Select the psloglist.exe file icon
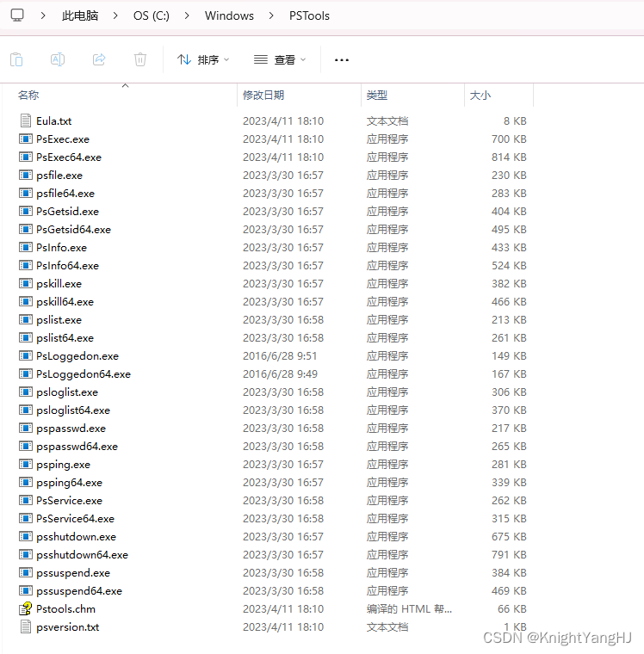 26,392
